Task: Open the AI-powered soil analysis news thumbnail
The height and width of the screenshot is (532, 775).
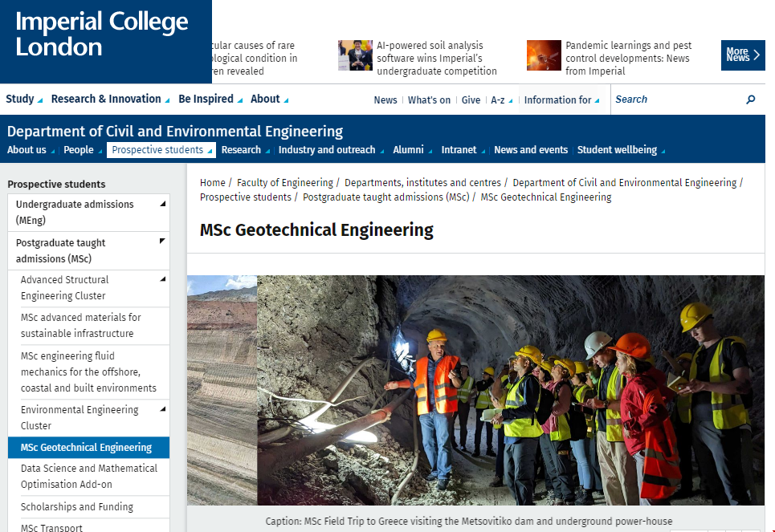Action: tap(355, 56)
